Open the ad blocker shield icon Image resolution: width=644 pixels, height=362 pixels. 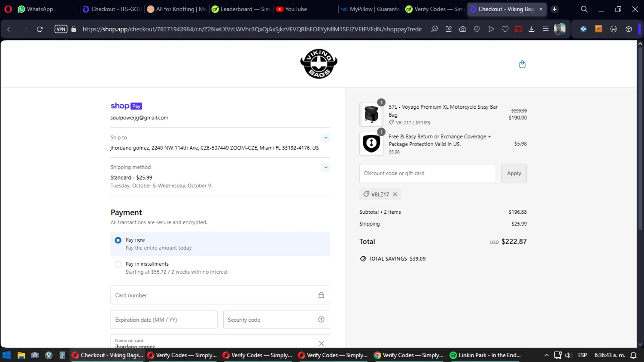click(477, 29)
